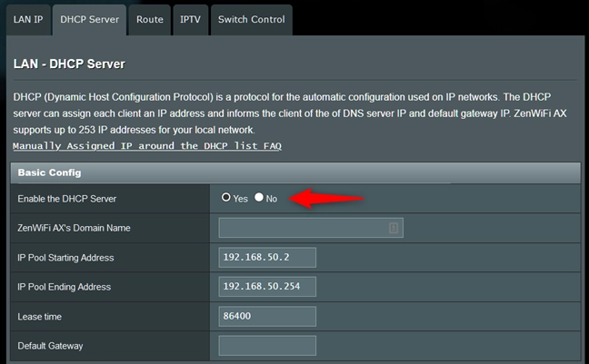Image resolution: width=589 pixels, height=364 pixels.
Task: Click the Basic Config section header
Action: [295, 172]
